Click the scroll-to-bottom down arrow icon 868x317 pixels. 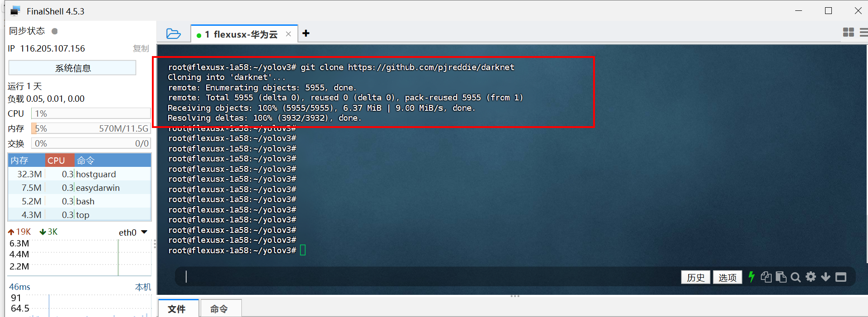(x=826, y=277)
